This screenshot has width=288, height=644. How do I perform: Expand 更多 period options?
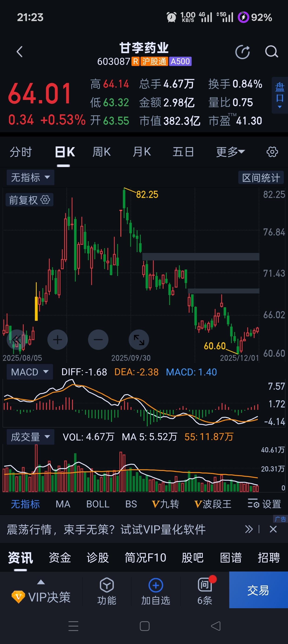coord(230,152)
